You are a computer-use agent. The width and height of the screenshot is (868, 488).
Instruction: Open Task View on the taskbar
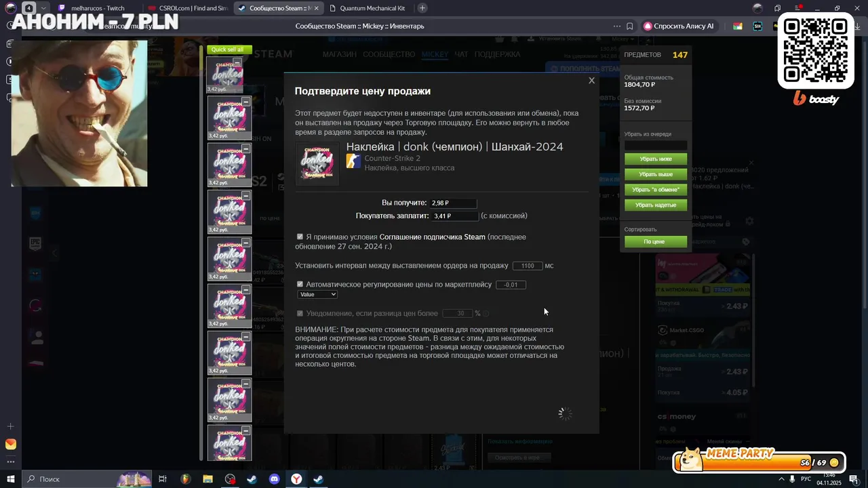(x=163, y=479)
